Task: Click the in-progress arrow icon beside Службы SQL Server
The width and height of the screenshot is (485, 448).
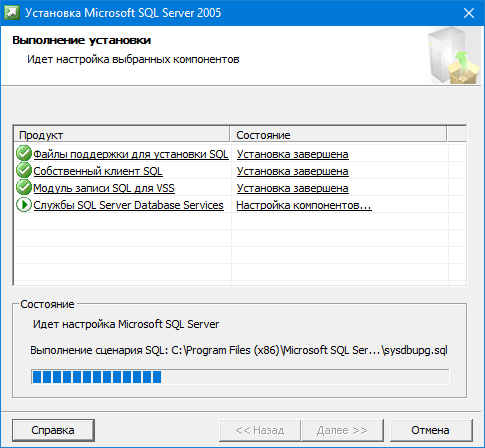Action: pos(24,205)
